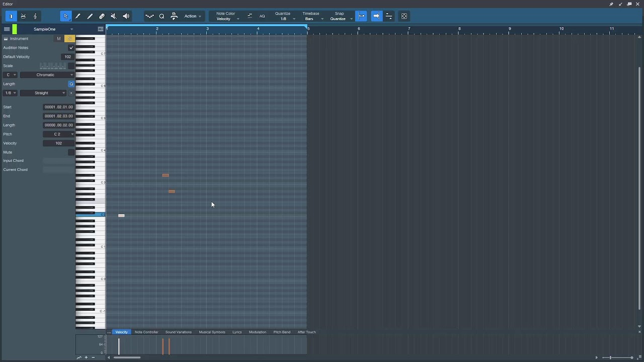644x362 pixels.
Task: Select the Line draw tool
Action: (x=90, y=16)
